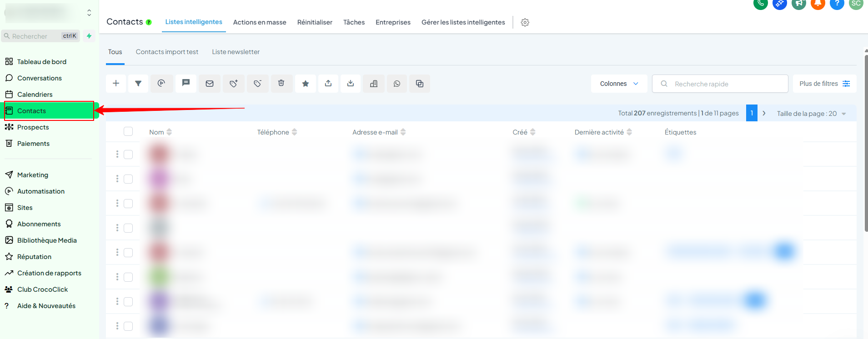Click Plus de filtres button
The image size is (868, 339).
pyautogui.click(x=824, y=84)
